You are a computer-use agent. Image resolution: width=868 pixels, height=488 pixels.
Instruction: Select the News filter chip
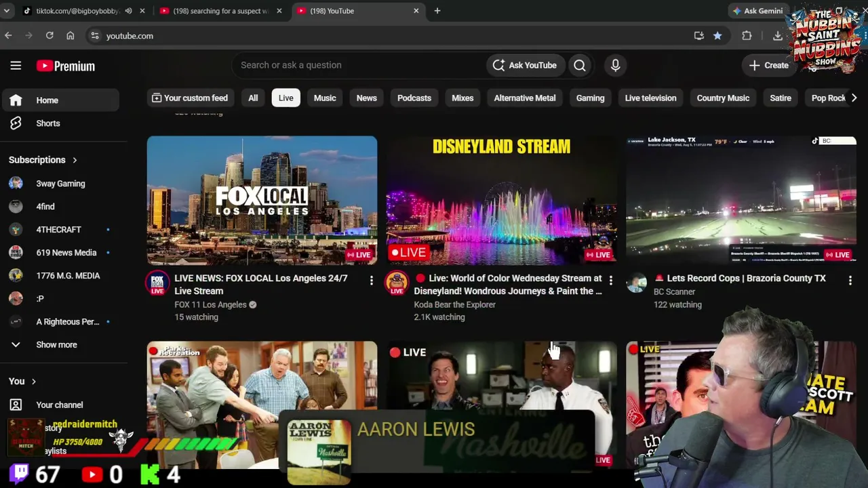point(366,98)
